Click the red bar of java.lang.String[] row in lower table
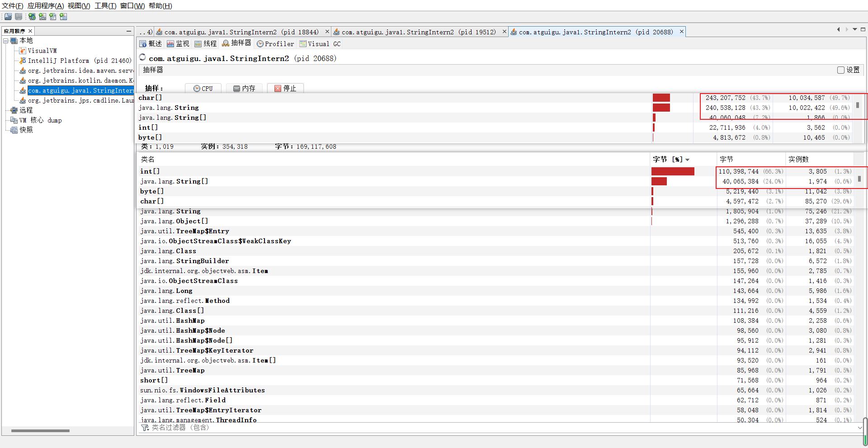 click(659, 181)
